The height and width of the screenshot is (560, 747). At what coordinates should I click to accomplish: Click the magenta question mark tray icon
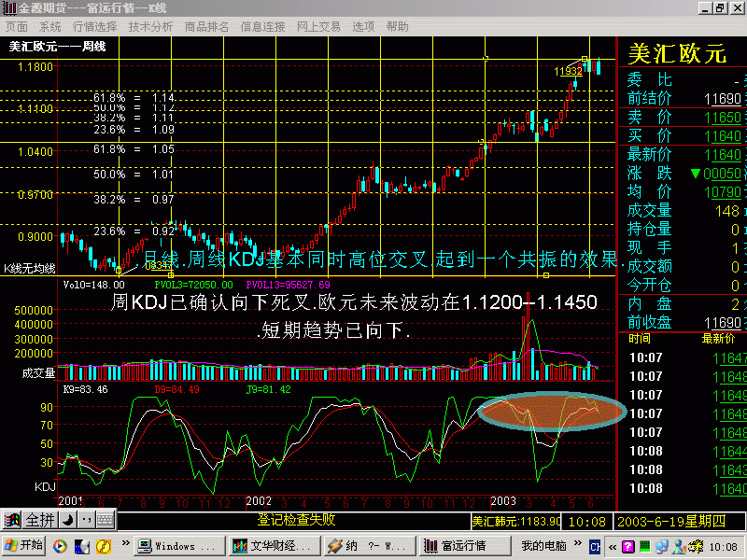coord(628,547)
